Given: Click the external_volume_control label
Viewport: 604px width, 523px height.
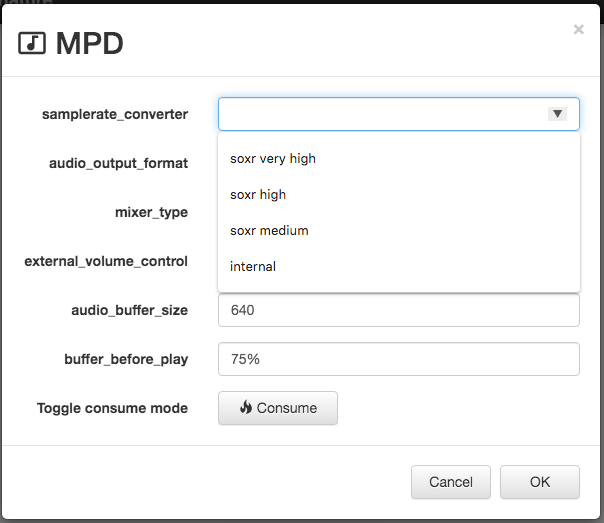Looking at the screenshot, I should point(106,261).
